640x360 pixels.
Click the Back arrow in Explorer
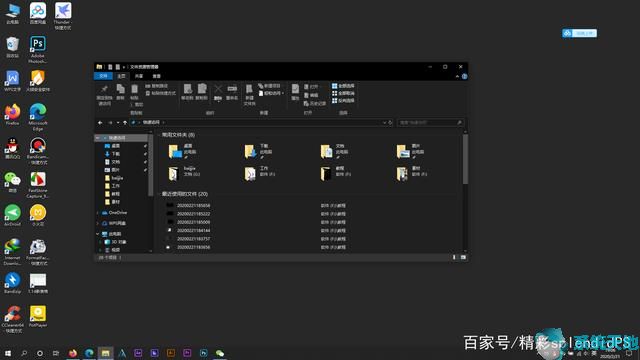coord(100,122)
